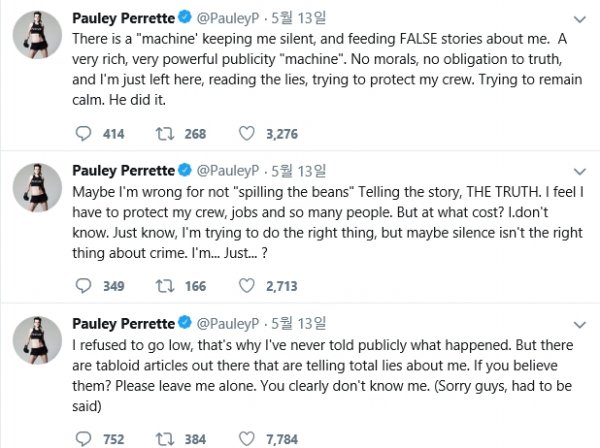Viewport: 600px width, 448px height.
Task: Retweet the "spilling the beans" tweet
Action: point(166,286)
